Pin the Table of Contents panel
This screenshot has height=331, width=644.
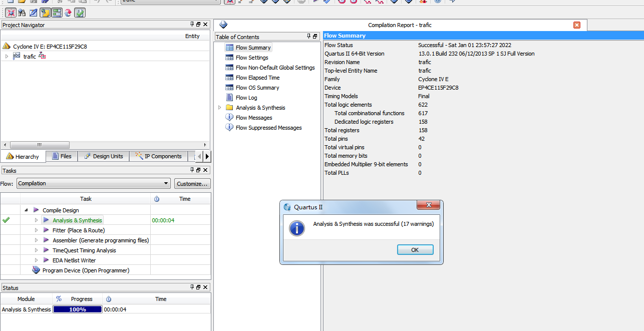(308, 37)
